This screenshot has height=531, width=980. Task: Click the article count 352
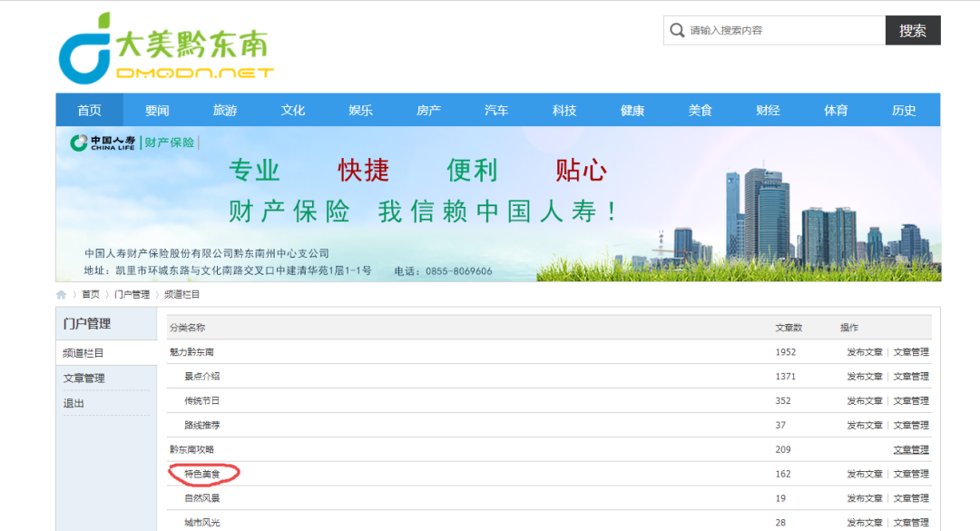point(783,400)
